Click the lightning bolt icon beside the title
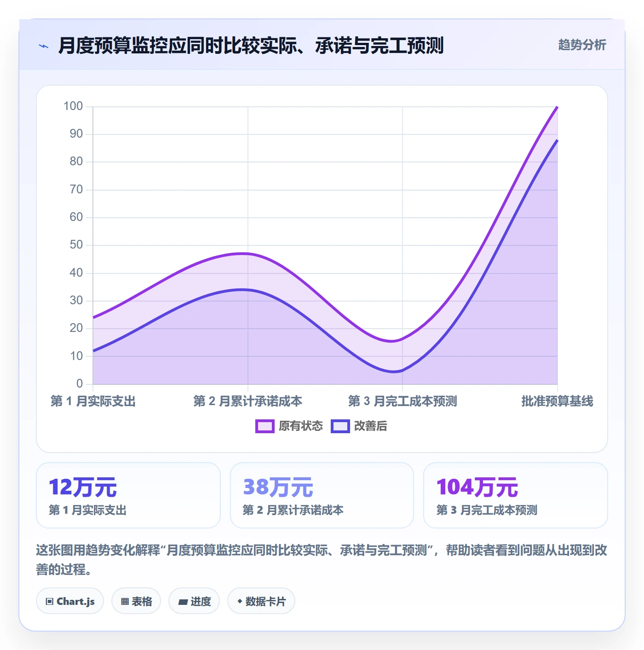 pos(44,46)
